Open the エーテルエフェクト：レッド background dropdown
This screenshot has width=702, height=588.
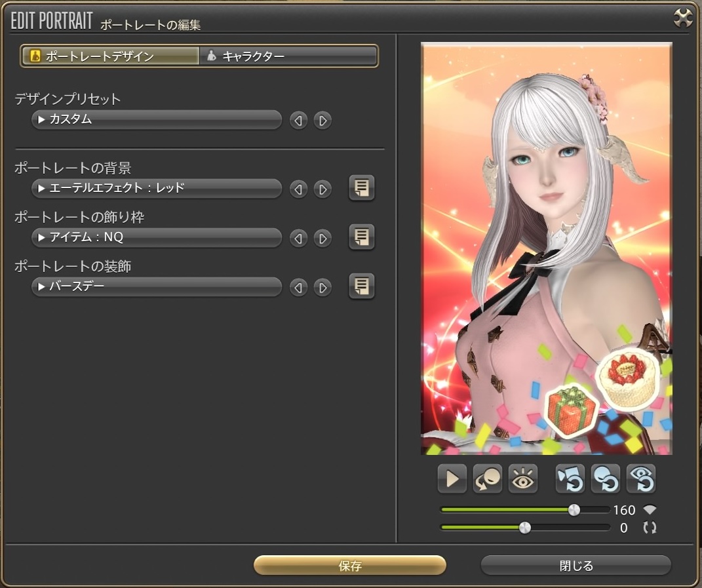tap(157, 189)
